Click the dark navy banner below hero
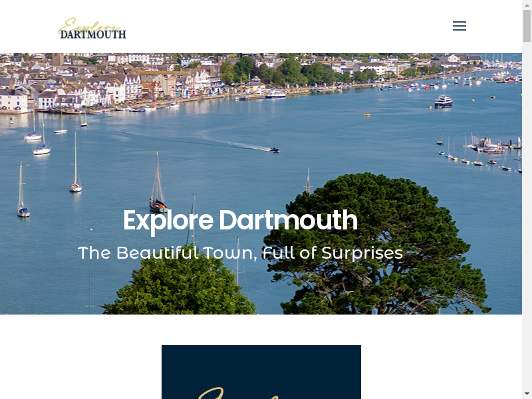 [261, 372]
